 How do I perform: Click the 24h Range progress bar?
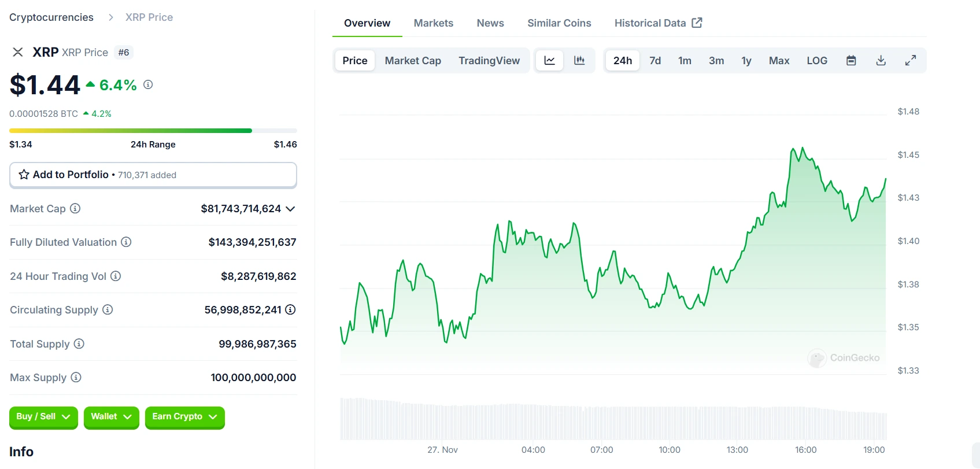coord(153,131)
